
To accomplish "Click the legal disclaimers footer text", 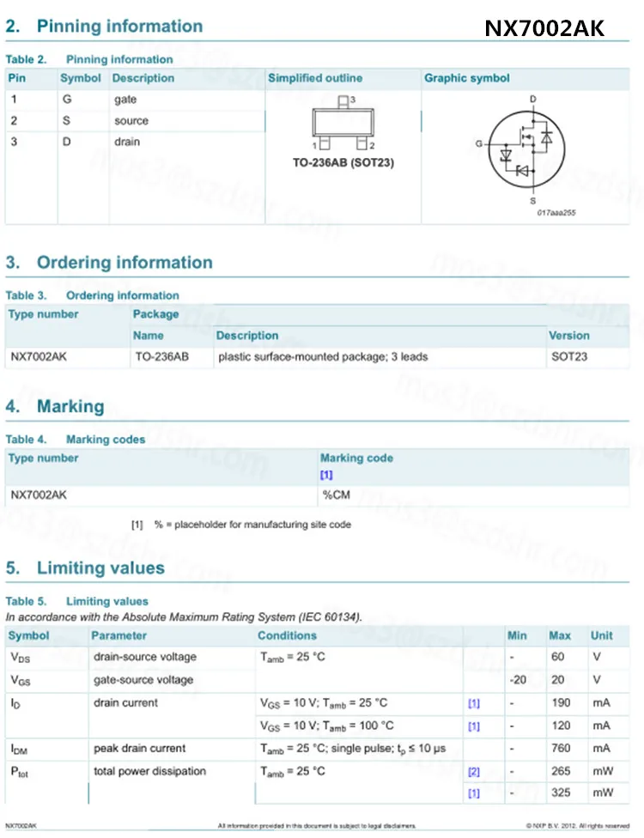I will [x=317, y=826].
